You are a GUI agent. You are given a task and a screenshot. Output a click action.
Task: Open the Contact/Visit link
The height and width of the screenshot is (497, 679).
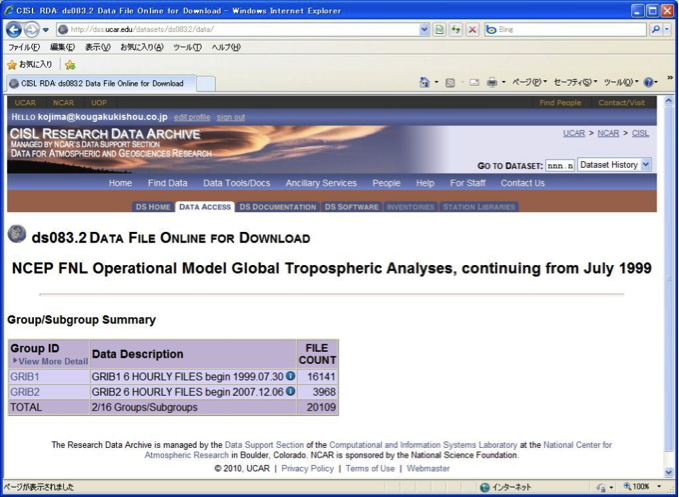click(621, 103)
